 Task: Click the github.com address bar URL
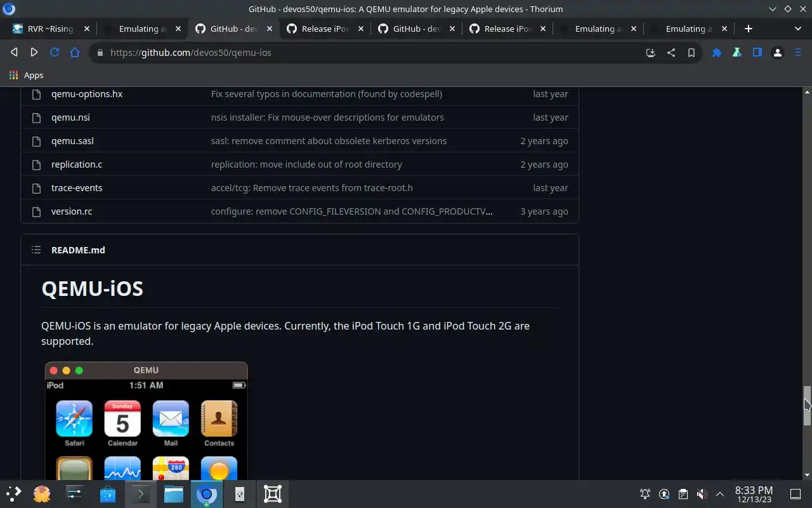coord(190,53)
